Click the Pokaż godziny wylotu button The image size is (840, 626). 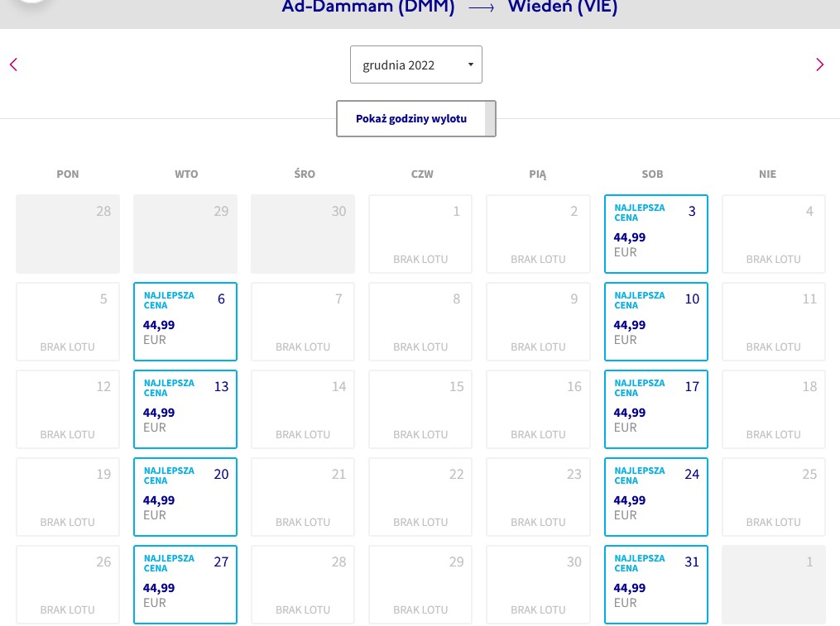411,119
